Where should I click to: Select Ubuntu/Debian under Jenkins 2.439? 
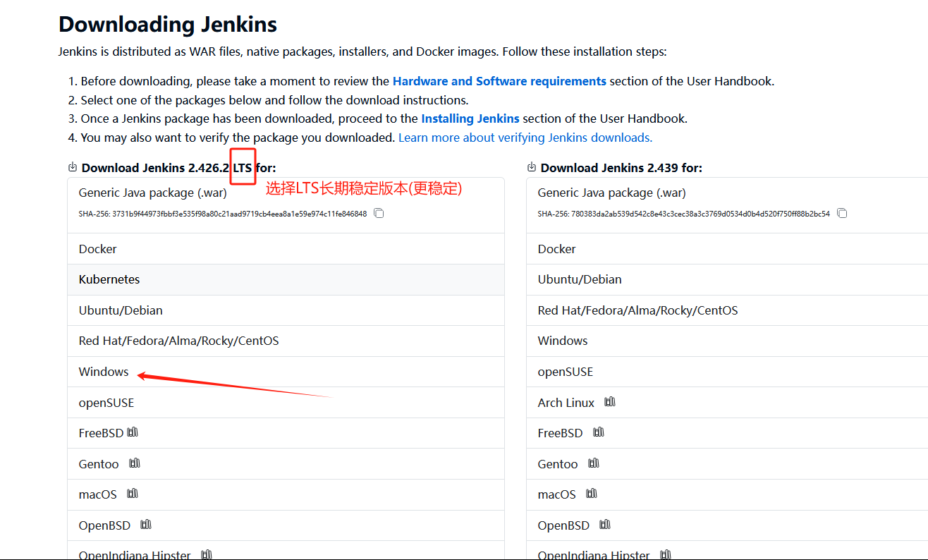pos(727,279)
